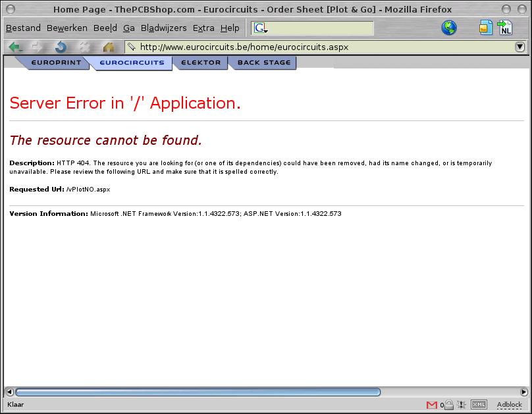Viewport: 532px width, 414px height.
Task: Click the window menu button in title bar
Action: pyautogui.click(x=11, y=9)
